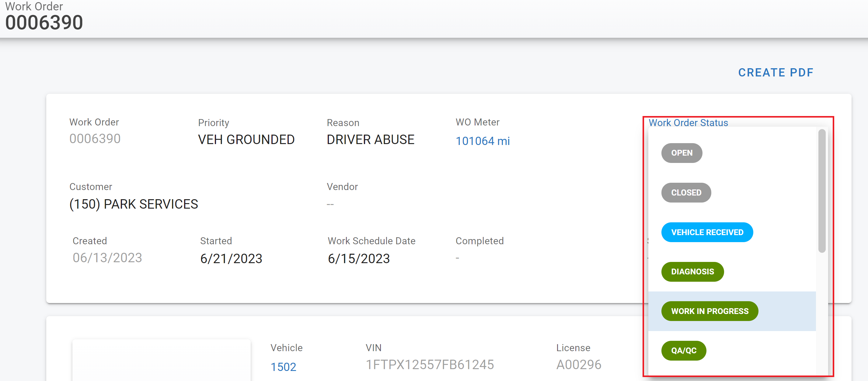
Task: Select the OPEN status option
Action: pyautogui.click(x=681, y=153)
